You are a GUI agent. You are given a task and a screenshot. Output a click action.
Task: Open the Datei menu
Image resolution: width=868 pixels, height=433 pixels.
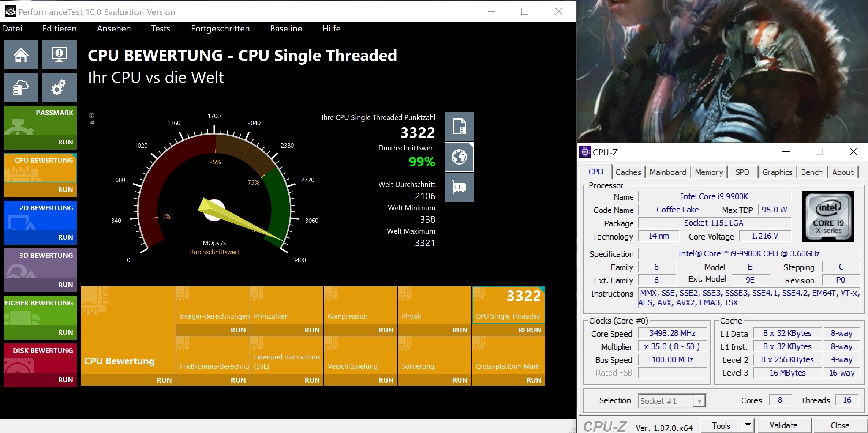[x=12, y=29]
